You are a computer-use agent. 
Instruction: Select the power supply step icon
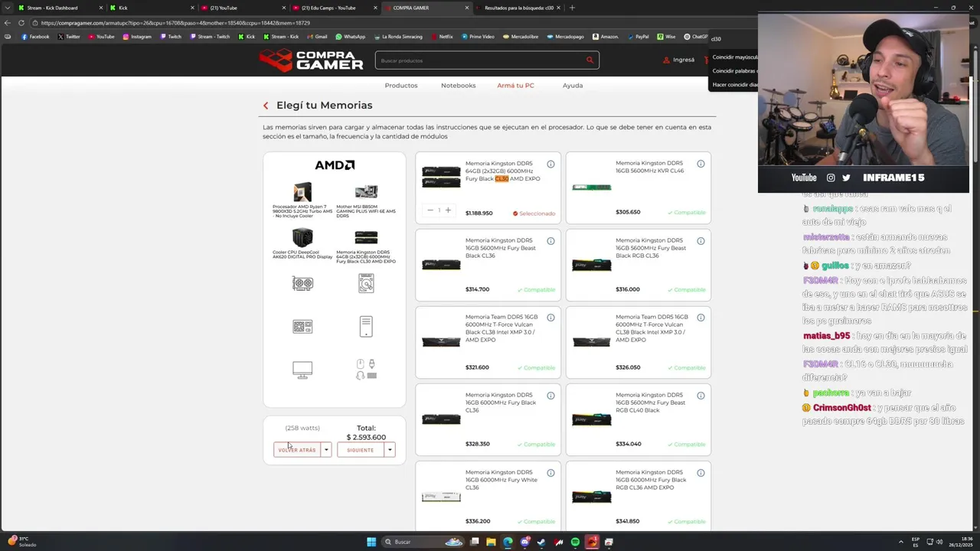tap(302, 327)
